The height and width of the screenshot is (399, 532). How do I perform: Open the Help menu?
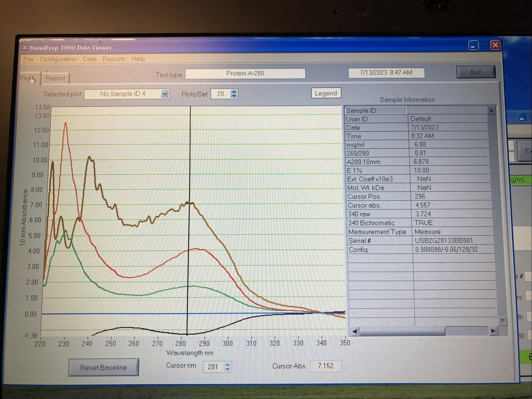click(x=138, y=59)
